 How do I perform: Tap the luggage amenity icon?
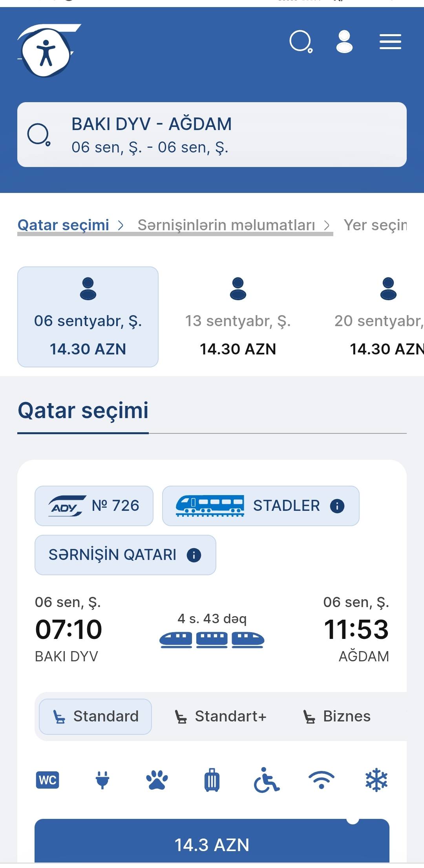[212, 780]
